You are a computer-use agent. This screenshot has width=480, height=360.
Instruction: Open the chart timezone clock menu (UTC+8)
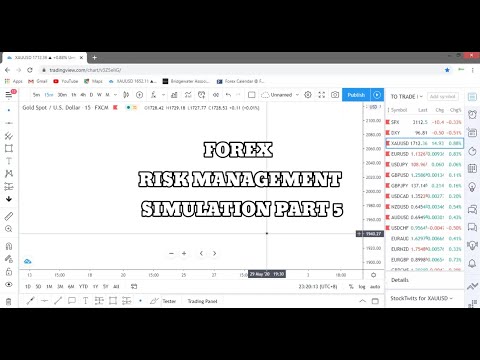[x=318, y=286]
